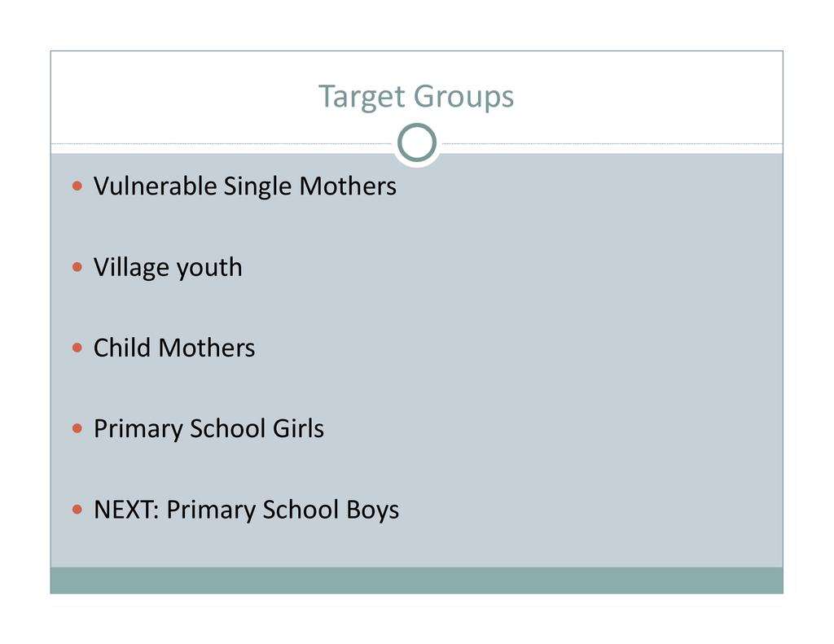Click the word "NEXT:" in the last bullet

tap(127, 510)
